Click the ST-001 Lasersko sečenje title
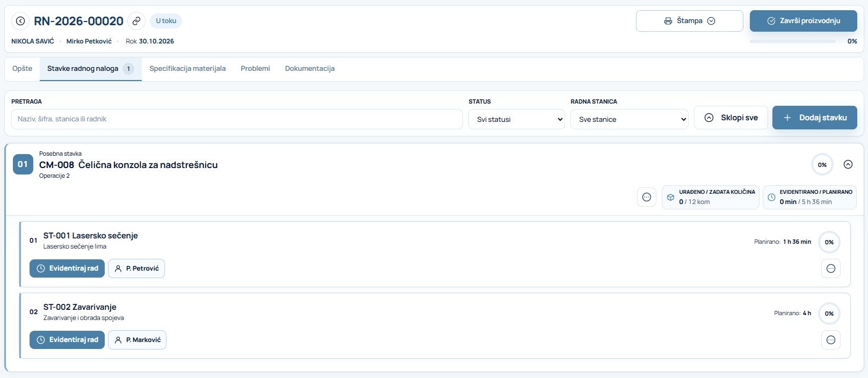This screenshot has height=378, width=868. tap(91, 236)
